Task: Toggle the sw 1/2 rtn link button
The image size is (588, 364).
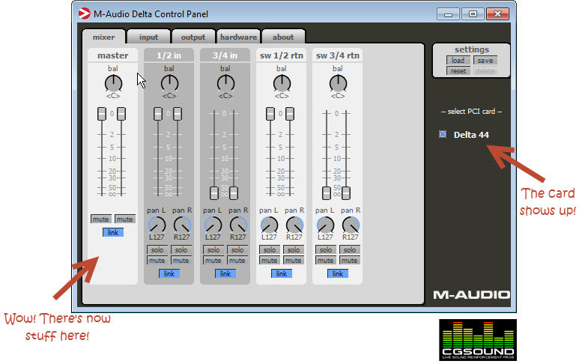Action: [282, 273]
